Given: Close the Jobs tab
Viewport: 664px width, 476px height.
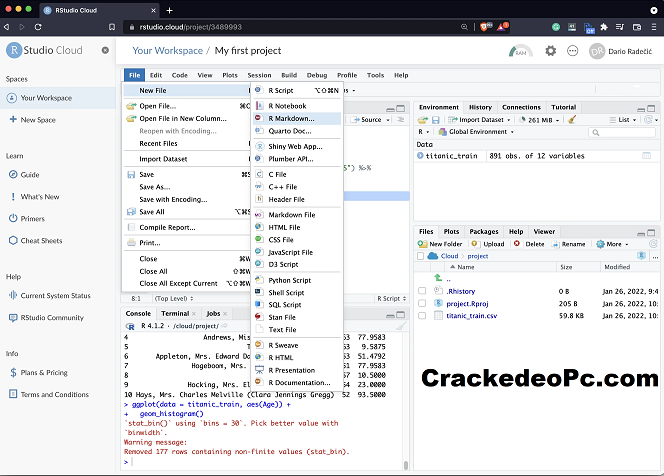Looking at the screenshot, I should tap(225, 314).
